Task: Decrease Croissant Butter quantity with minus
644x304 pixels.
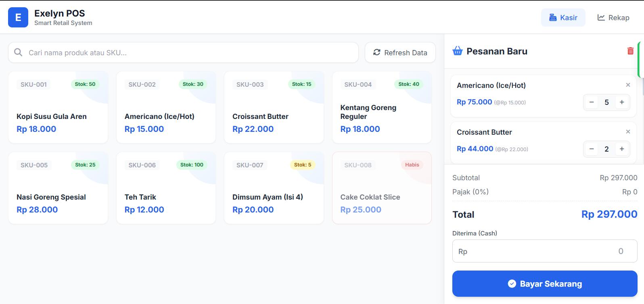Action: 592,149
